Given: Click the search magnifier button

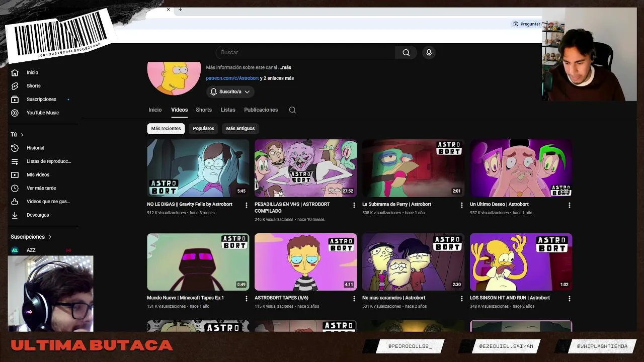Looking at the screenshot, I should pyautogui.click(x=406, y=52).
